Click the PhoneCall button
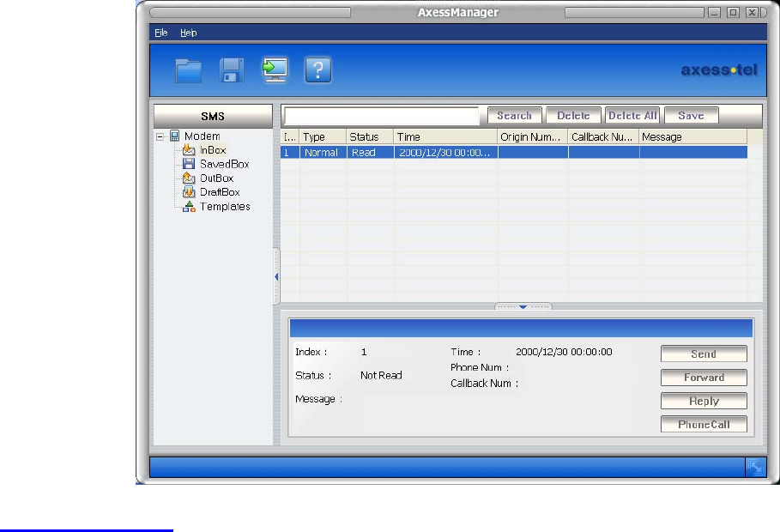 [704, 424]
